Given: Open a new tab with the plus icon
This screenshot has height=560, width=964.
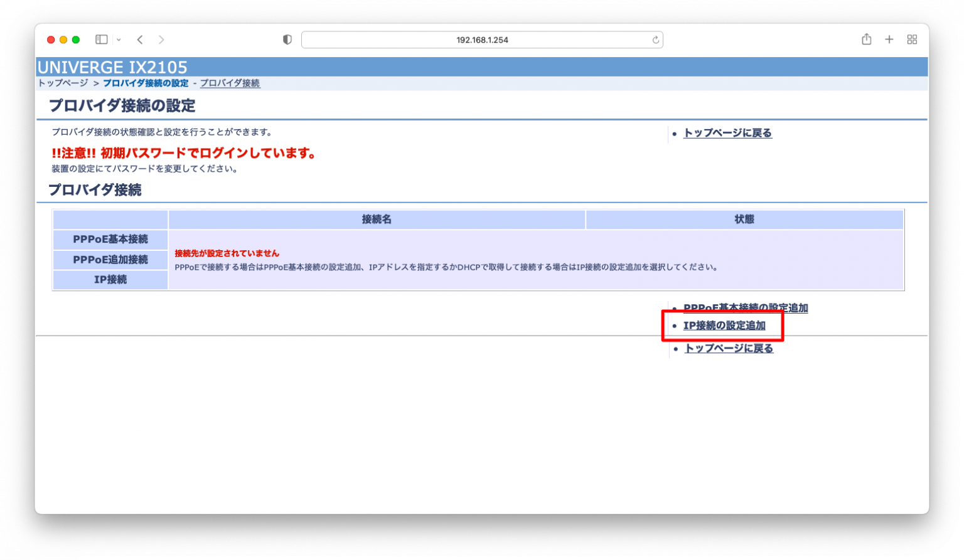Looking at the screenshot, I should (889, 39).
